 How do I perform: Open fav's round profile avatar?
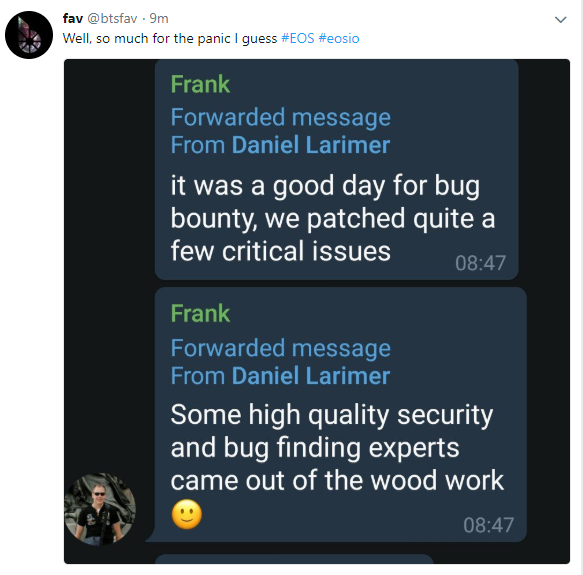click(29, 35)
